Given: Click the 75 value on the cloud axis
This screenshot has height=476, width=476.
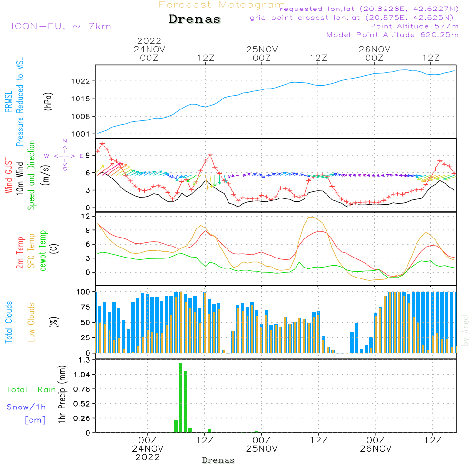Looking at the screenshot, I should pyautogui.click(x=85, y=307).
